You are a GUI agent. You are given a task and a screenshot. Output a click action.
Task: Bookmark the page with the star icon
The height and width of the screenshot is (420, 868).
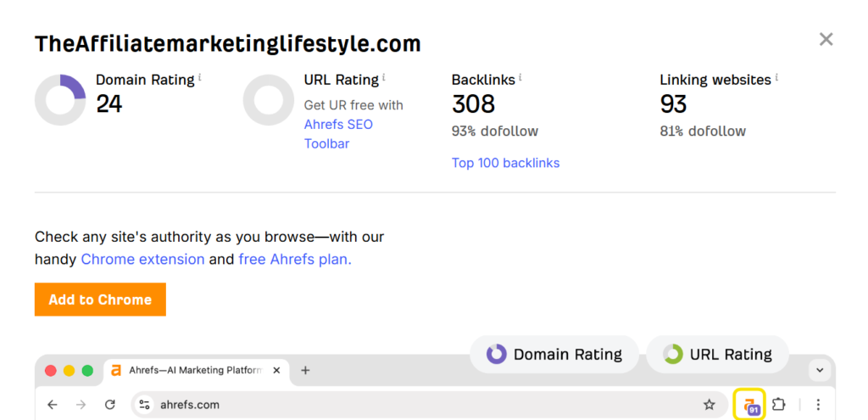pyautogui.click(x=709, y=405)
